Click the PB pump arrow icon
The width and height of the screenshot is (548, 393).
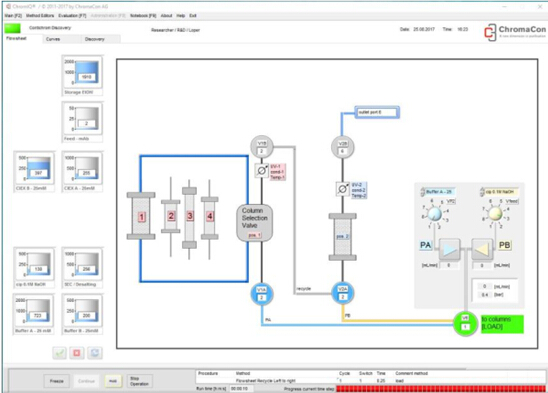482,249
